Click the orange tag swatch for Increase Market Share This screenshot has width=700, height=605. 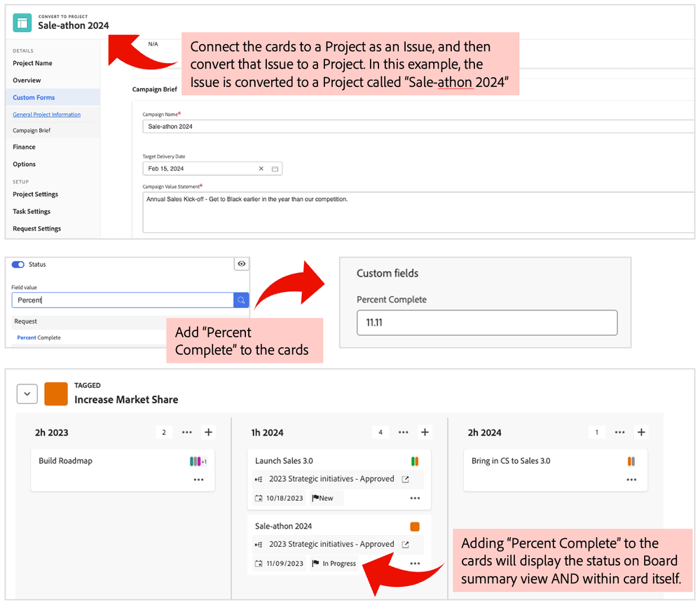[x=55, y=394]
